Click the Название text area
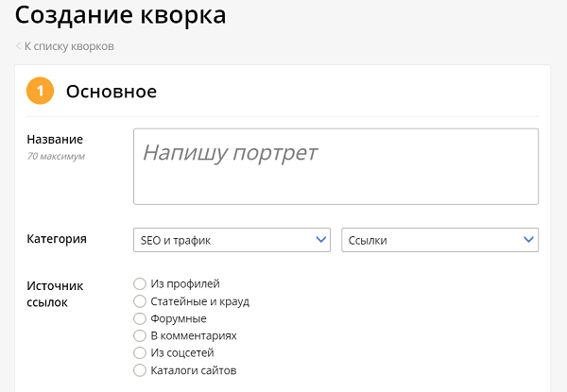The image size is (567, 392). coord(335,166)
